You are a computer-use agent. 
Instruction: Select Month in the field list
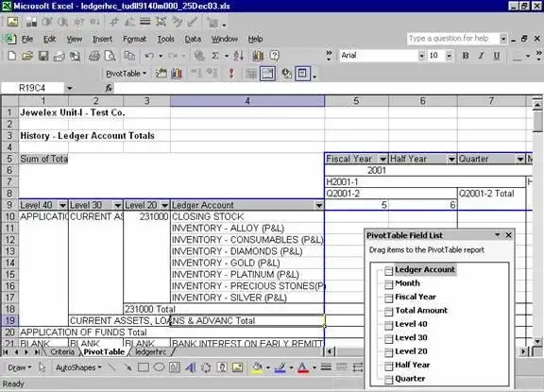tap(407, 283)
